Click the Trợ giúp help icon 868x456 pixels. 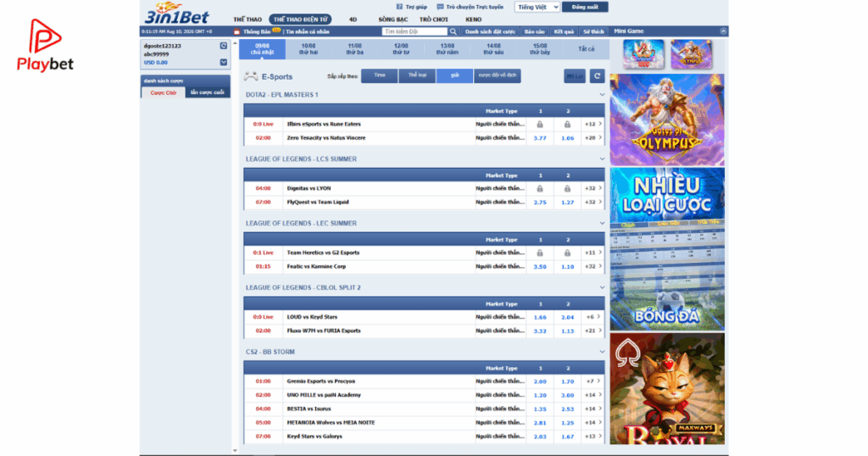pos(399,7)
